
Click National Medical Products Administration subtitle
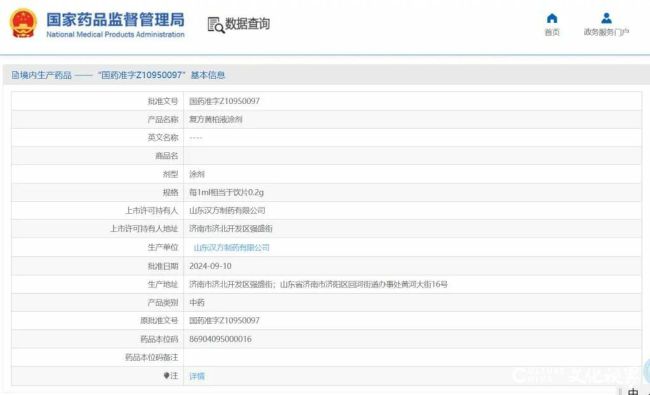pyautogui.click(x=115, y=34)
